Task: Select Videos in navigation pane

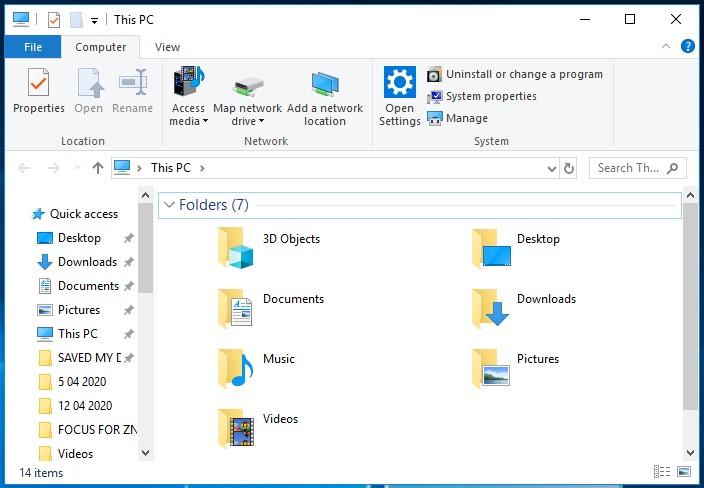Action: [x=66, y=453]
